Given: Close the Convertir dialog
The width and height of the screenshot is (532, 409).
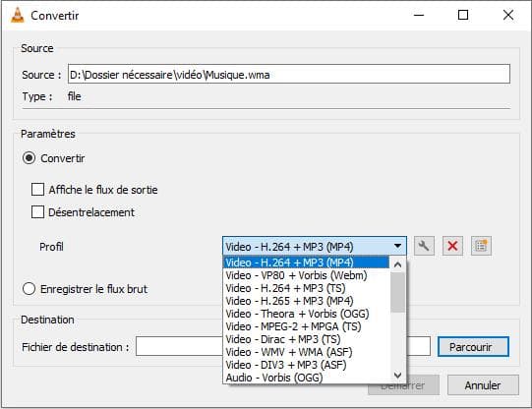Looking at the screenshot, I should 508,15.
